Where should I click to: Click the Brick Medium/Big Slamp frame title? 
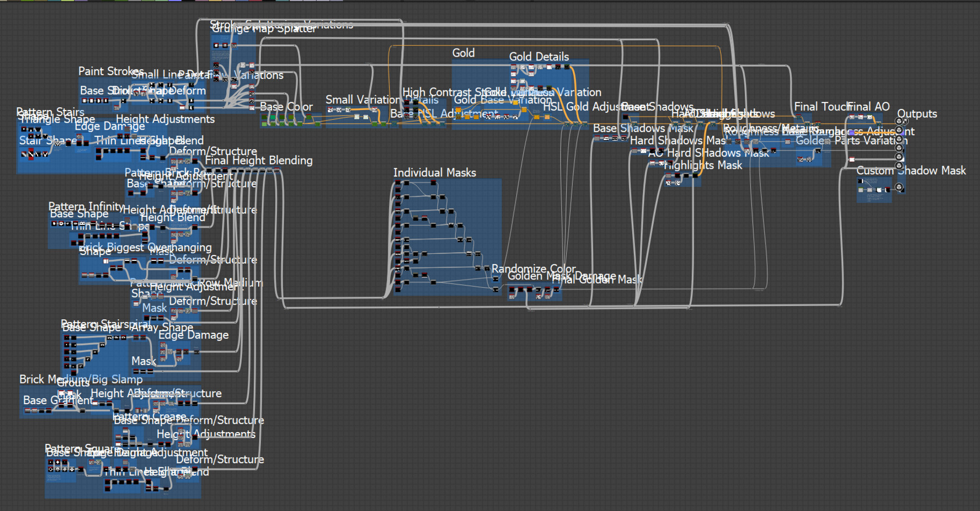pyautogui.click(x=81, y=379)
